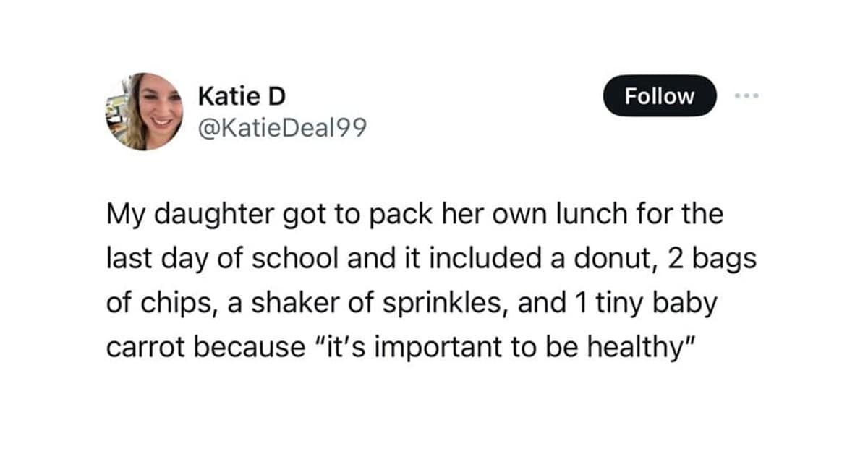The width and height of the screenshot is (868, 454).
Task: Click the line starting "of chips, a shaker"
Action: pos(412,302)
